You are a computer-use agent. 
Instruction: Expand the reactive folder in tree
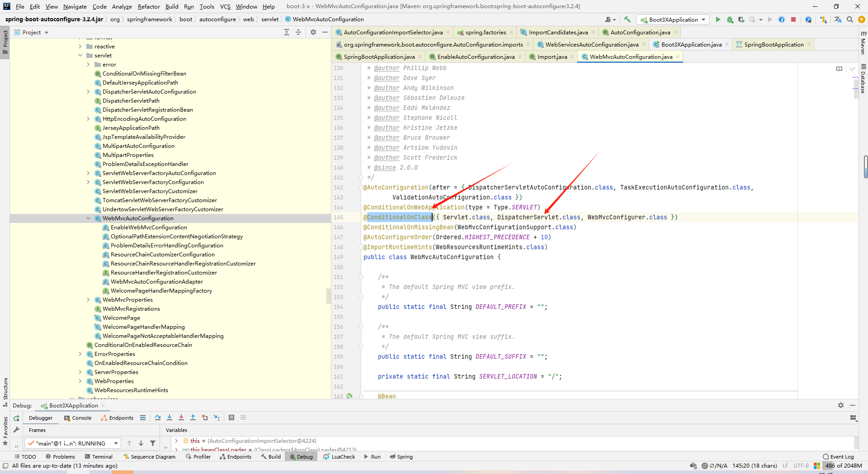[80, 46]
